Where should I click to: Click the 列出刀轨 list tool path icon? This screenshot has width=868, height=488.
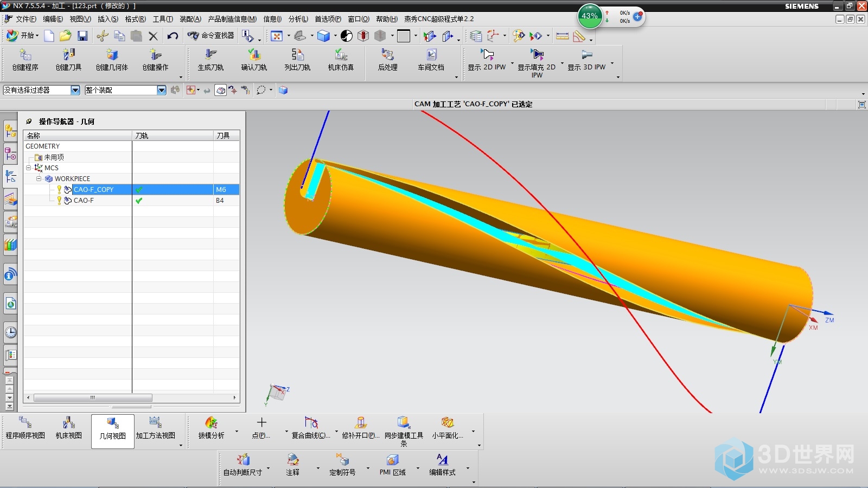click(298, 55)
